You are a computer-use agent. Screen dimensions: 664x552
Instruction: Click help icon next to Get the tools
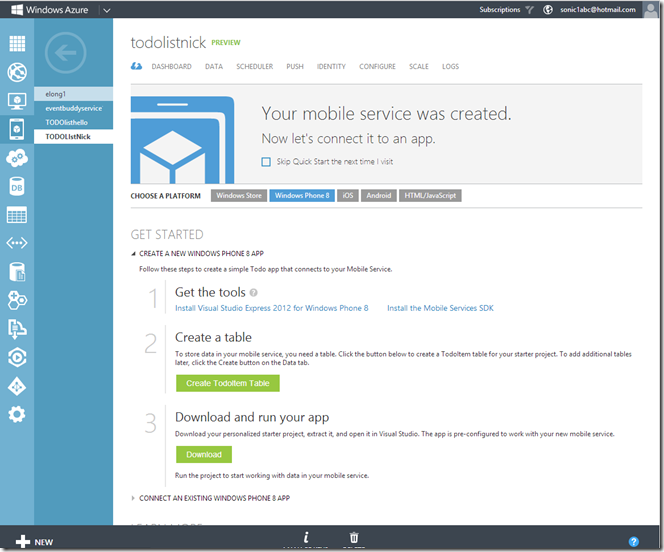[253, 293]
